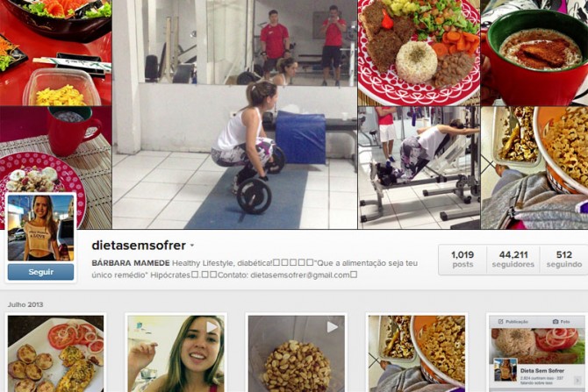Select the Julho 2013 date heading
The image size is (588, 392).
[25, 304]
